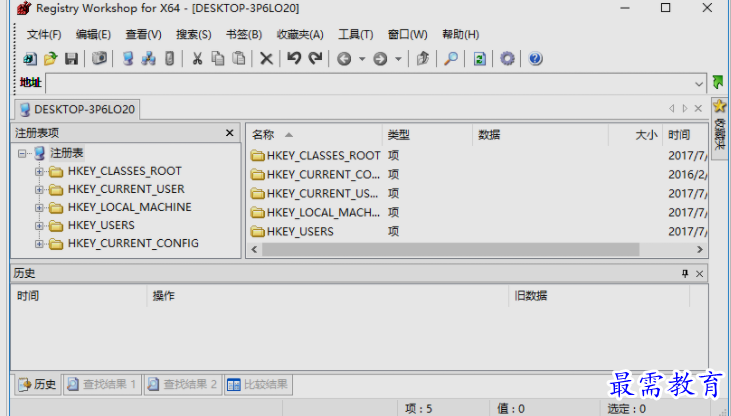The width and height of the screenshot is (731, 416).
Task: Close the 注册表项 tree panel
Action: click(x=229, y=133)
